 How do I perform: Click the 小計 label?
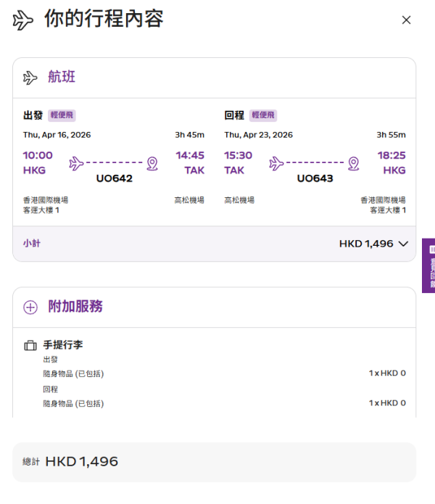pos(32,244)
